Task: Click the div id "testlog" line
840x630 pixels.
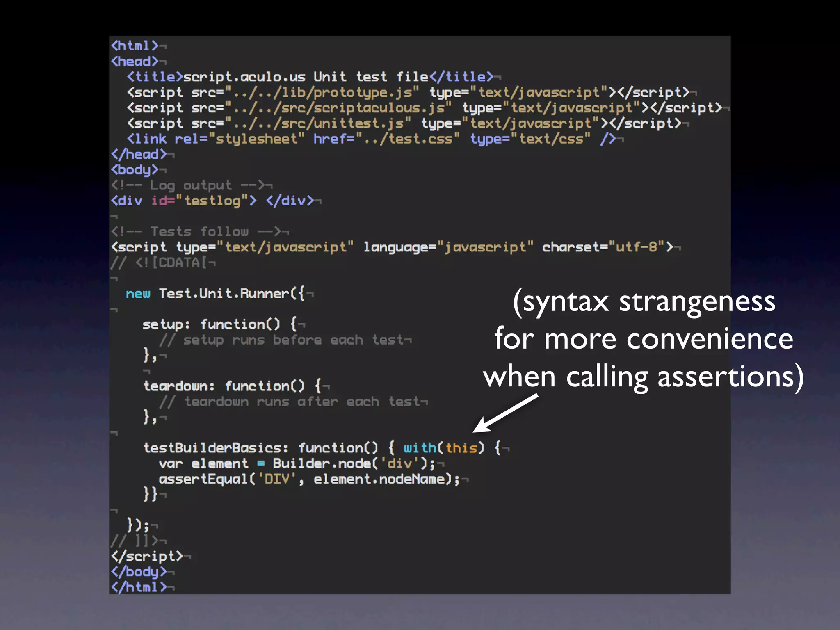Action: tap(212, 201)
